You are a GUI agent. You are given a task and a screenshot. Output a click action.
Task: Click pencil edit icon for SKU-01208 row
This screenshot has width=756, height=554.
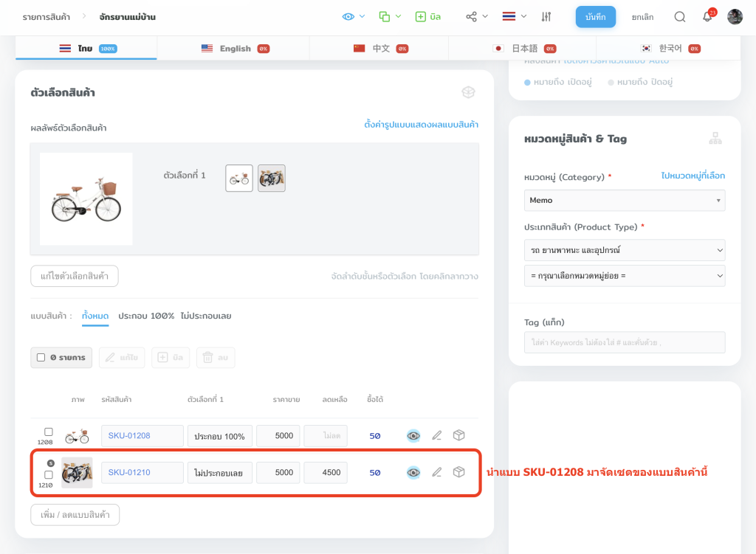click(436, 435)
